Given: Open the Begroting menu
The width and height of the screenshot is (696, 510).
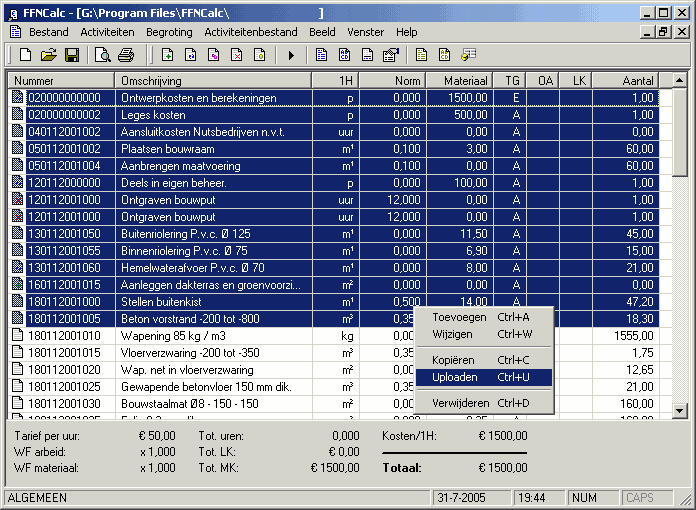Looking at the screenshot, I should click(170, 32).
